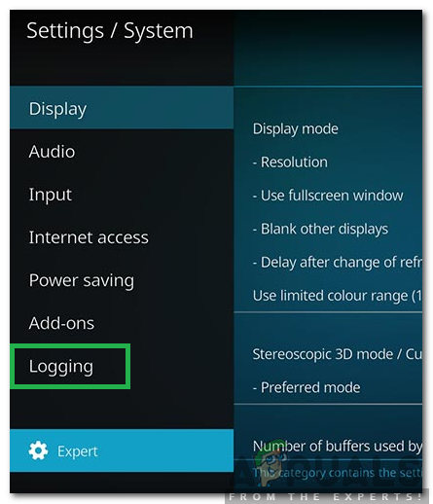Viewport: 433px width, 504px height.
Task: Select Power saving category
Action: [x=122, y=280]
